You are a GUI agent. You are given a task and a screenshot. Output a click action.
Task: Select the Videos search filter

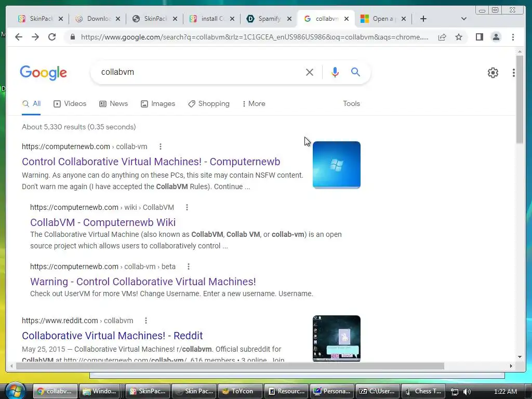click(x=70, y=104)
